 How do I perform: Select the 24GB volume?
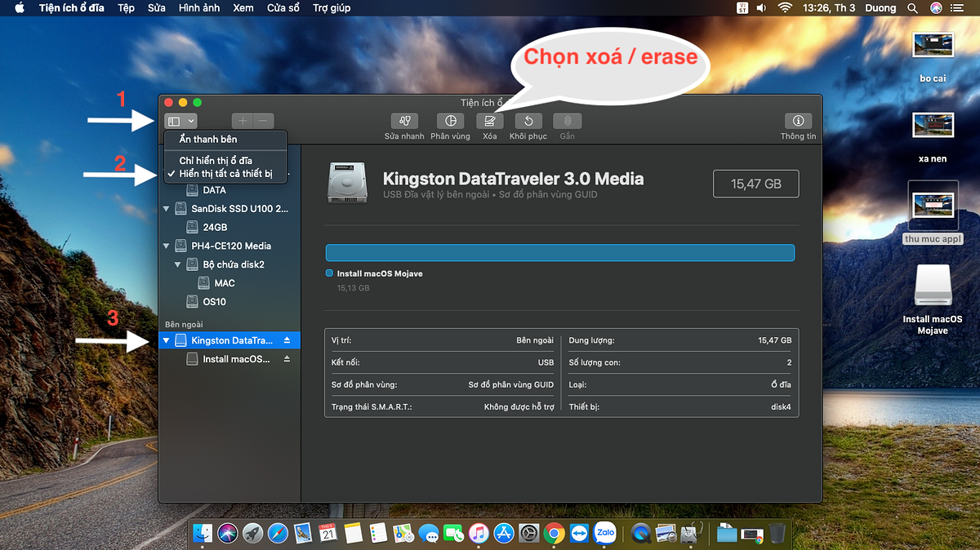pos(215,228)
